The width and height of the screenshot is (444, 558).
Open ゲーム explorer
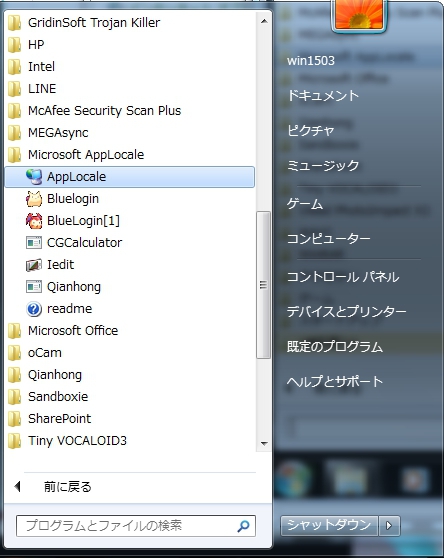(305, 204)
